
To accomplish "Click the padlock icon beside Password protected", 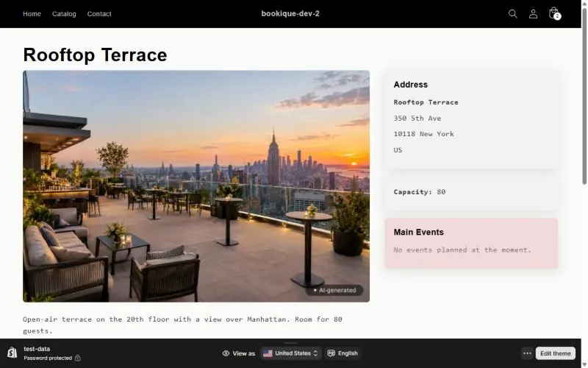I will [x=78, y=358].
